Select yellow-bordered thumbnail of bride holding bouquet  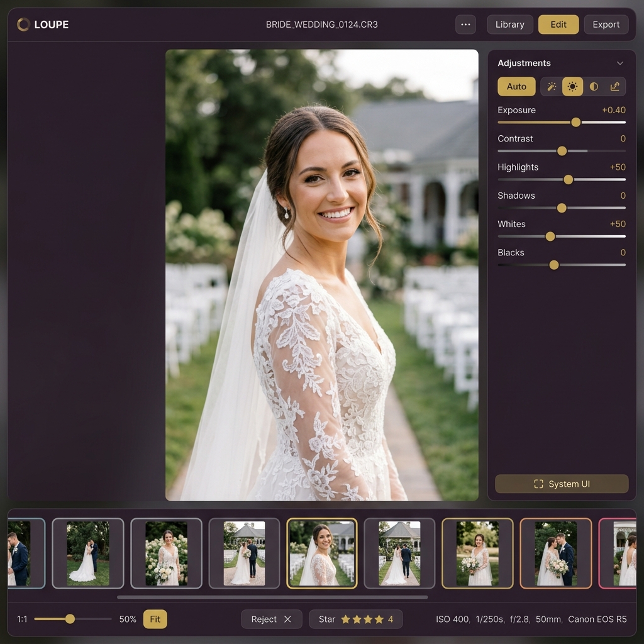pyautogui.click(x=477, y=553)
